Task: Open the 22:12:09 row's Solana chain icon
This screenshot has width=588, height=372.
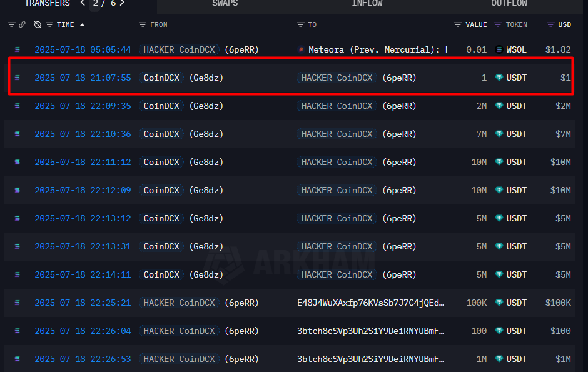Action: pyautogui.click(x=18, y=190)
